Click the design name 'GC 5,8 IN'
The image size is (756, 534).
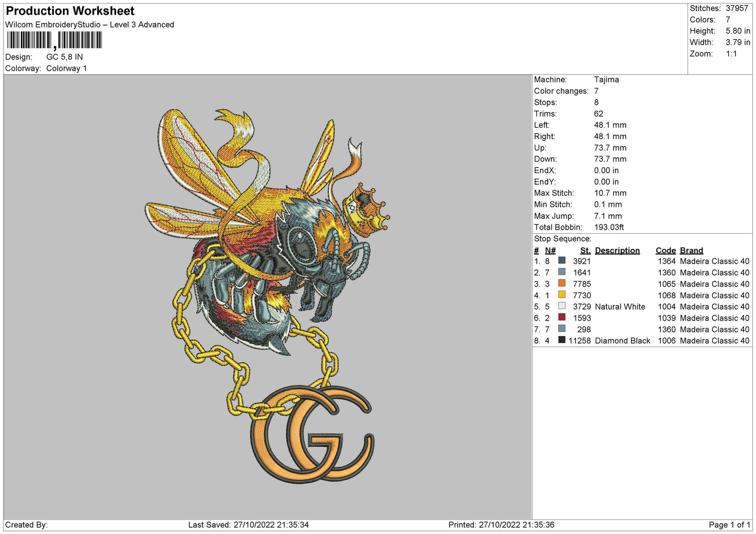click(64, 57)
